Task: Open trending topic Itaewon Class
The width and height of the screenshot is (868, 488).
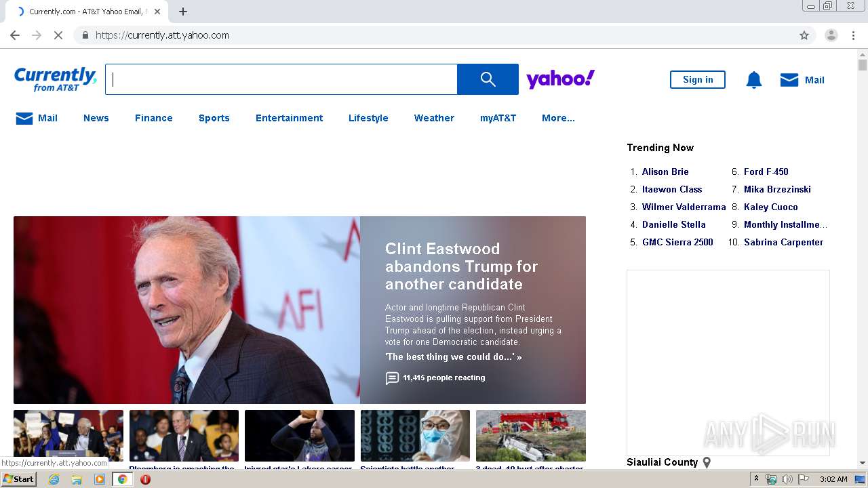Action: (672, 189)
